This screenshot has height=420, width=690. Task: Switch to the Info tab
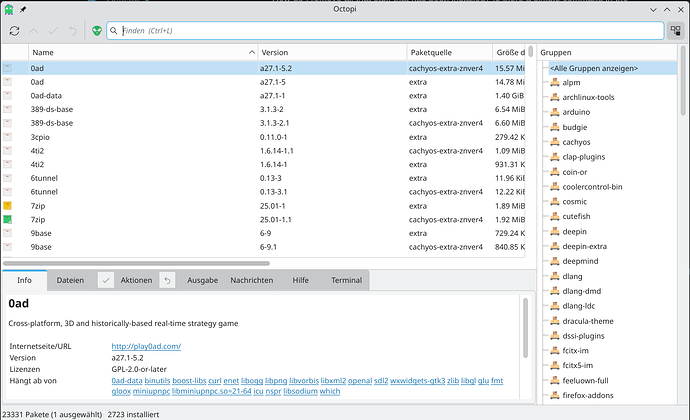(x=24, y=280)
